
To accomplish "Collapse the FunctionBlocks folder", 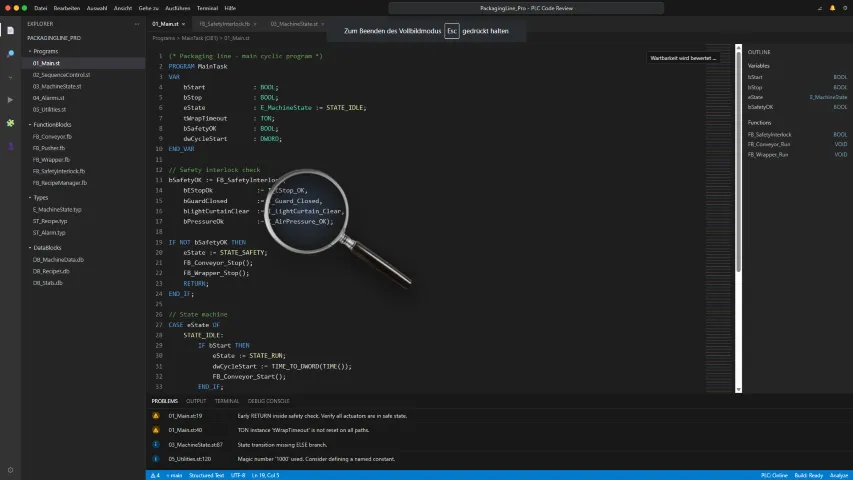I will tap(30, 125).
